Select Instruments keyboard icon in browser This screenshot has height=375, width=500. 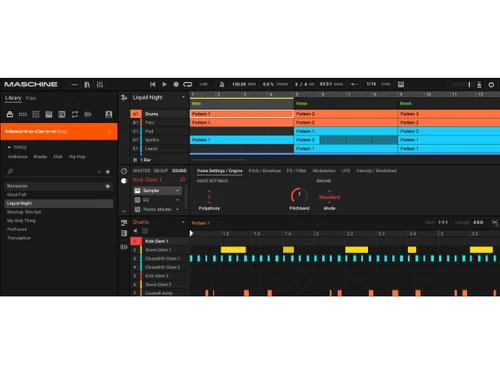[49, 114]
